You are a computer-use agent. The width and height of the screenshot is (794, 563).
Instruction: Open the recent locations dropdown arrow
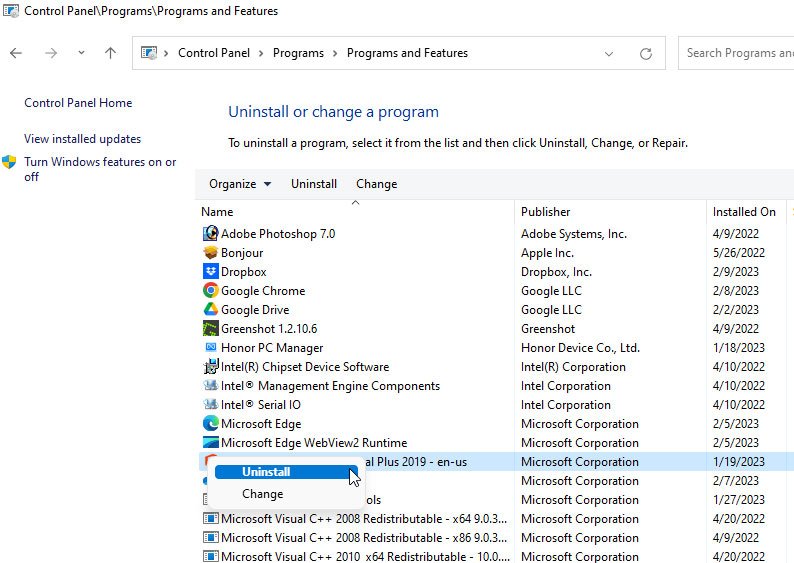point(81,54)
